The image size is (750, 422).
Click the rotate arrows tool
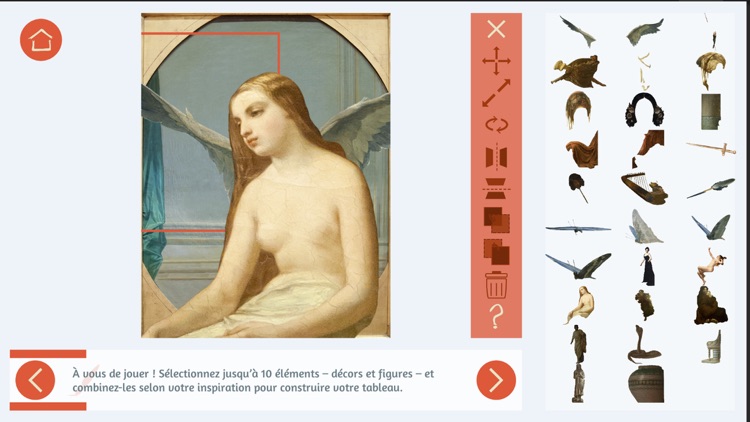point(496,125)
